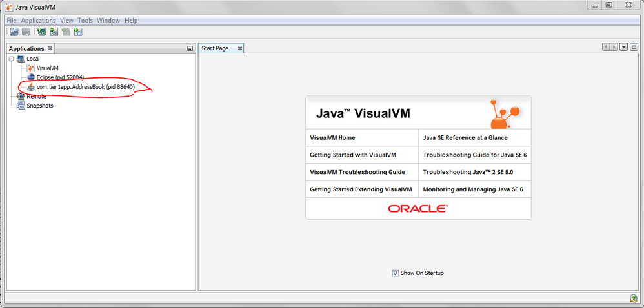Close the Applications panel with its x
Screen dimensions: 644x308
click(50, 48)
